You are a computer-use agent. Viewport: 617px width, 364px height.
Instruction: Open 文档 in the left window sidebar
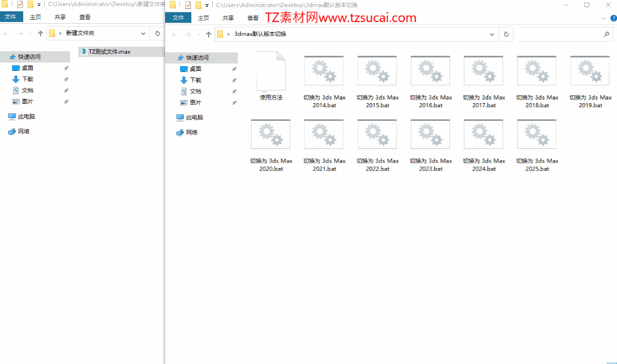[x=27, y=91]
